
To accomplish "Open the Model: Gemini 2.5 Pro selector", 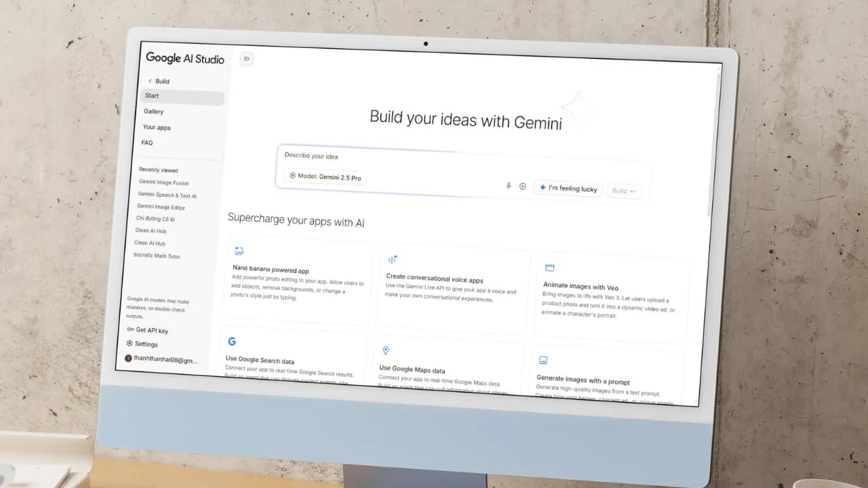I will click(x=325, y=177).
